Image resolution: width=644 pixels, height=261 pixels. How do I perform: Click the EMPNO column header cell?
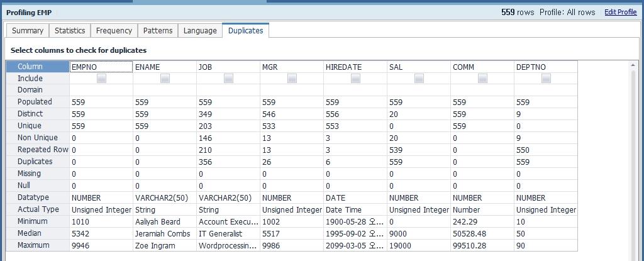point(101,67)
